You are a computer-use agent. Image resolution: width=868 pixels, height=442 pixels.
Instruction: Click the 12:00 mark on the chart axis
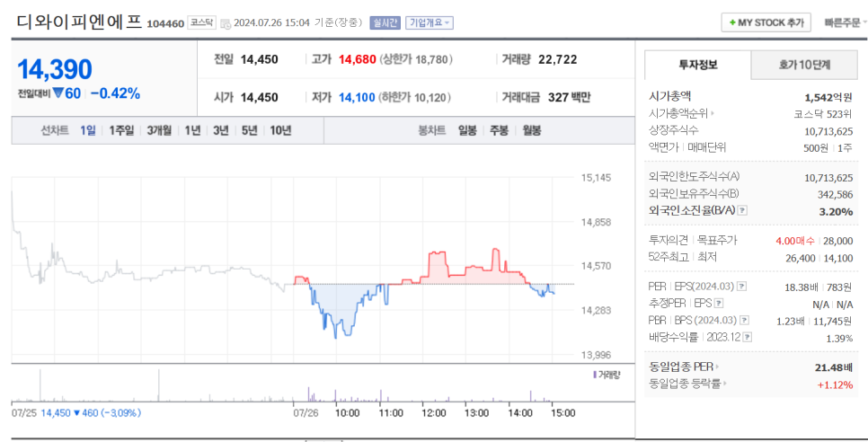(x=433, y=412)
